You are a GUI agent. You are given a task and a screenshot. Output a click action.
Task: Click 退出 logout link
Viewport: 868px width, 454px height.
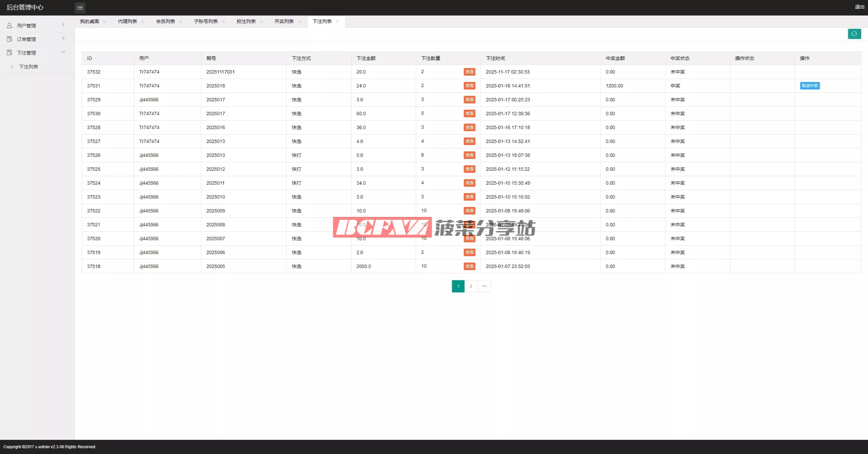[860, 7]
